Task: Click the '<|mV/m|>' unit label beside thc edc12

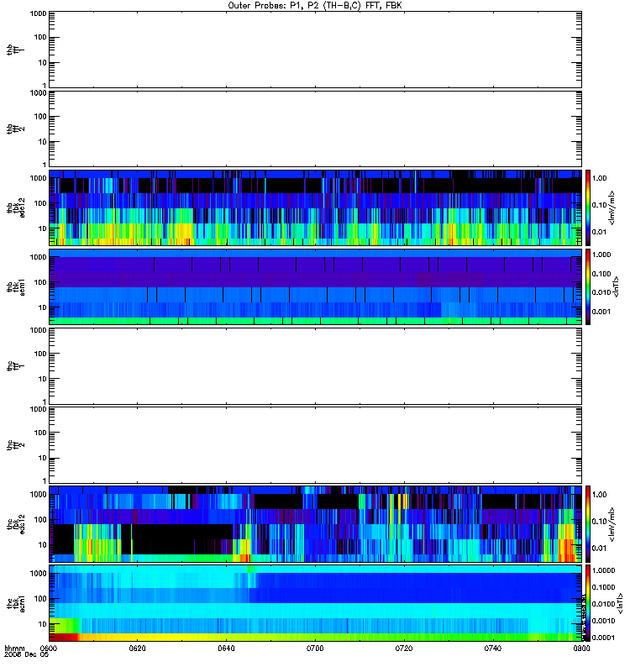Action: [612, 524]
